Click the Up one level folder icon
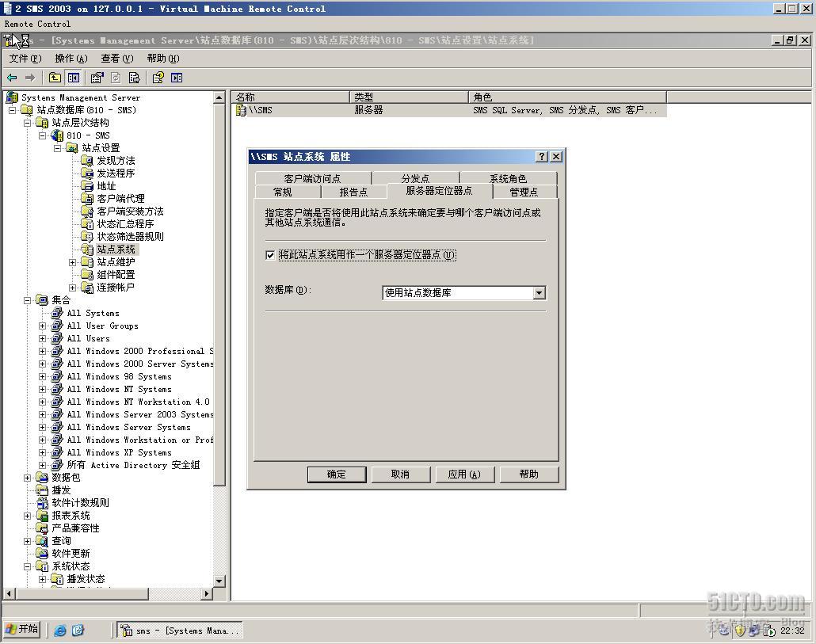816x644 pixels. click(x=55, y=78)
